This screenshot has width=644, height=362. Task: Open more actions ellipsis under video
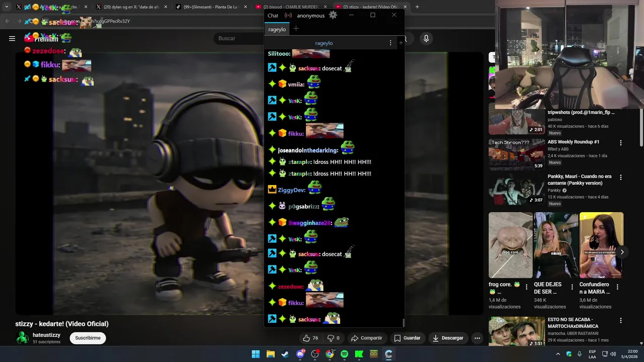pos(477,338)
